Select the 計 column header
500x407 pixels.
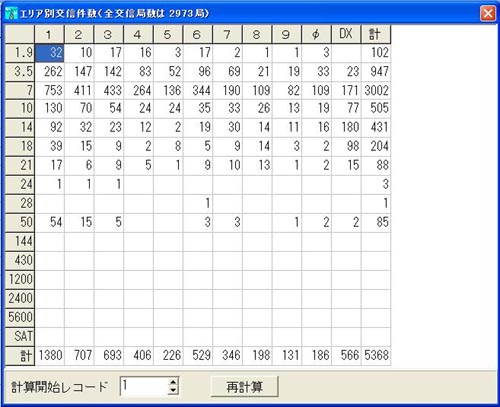[376, 34]
